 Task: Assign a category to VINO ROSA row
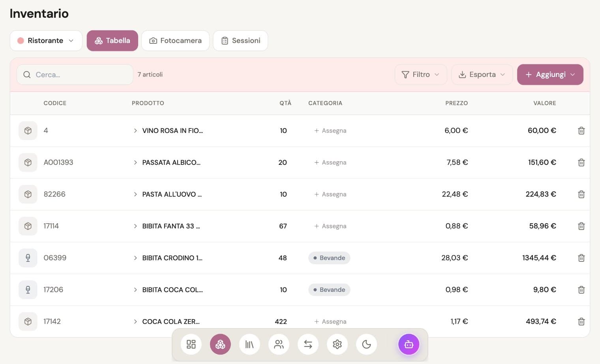point(330,131)
